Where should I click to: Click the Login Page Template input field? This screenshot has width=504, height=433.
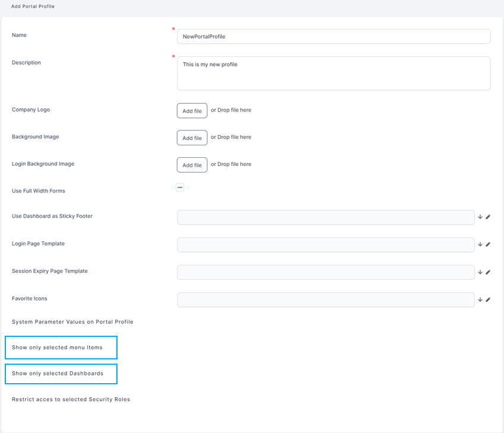point(325,244)
